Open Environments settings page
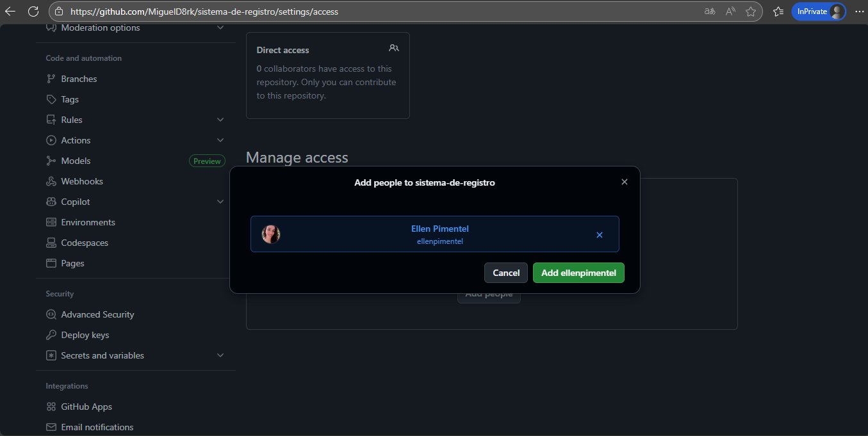 (x=88, y=222)
